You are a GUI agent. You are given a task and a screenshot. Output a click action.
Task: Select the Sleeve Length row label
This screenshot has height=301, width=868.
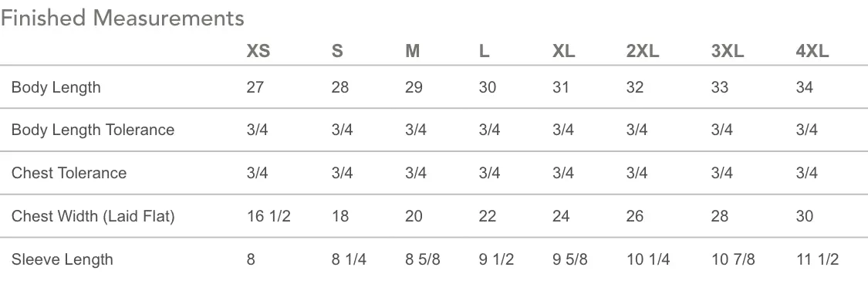click(x=62, y=259)
